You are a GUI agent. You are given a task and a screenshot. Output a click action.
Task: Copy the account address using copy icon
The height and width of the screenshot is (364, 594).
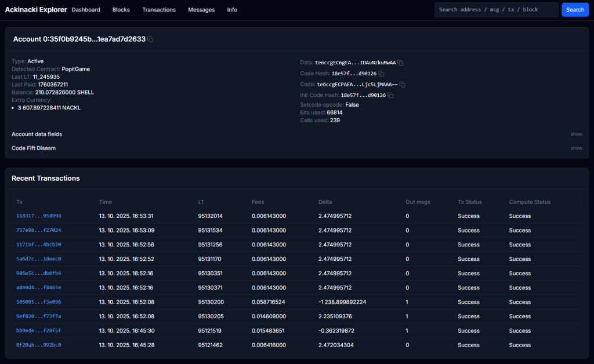click(151, 39)
